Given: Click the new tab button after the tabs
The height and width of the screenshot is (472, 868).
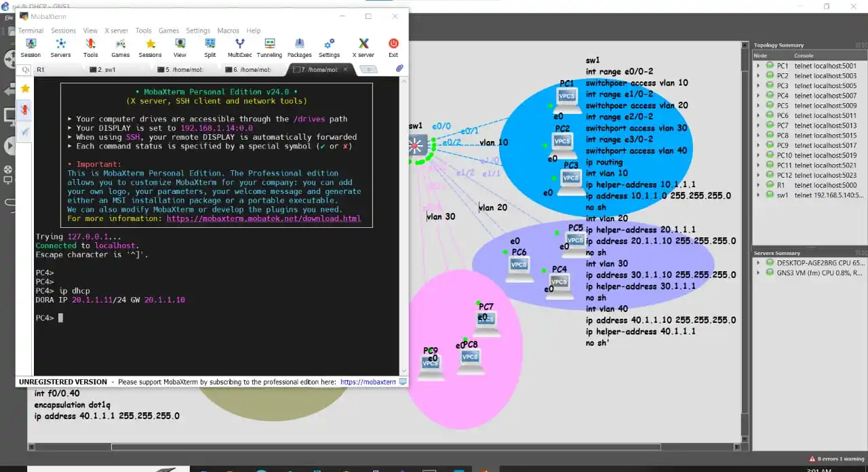Looking at the screenshot, I should click(x=368, y=69).
